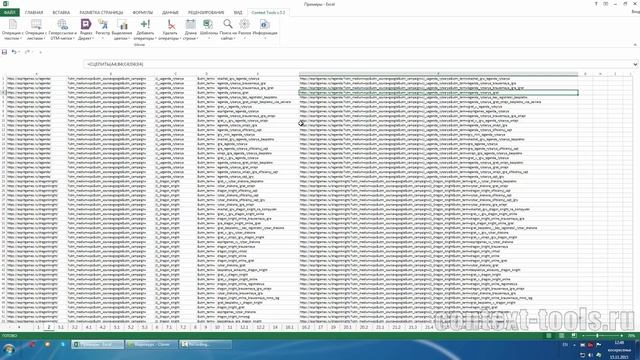Screen dimensions: 640x360
Task: Open sheet tab 3.1
Action: [61, 327]
